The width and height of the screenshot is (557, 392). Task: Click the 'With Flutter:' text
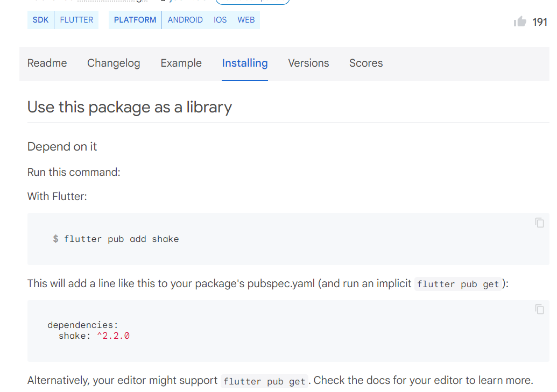coord(57,196)
